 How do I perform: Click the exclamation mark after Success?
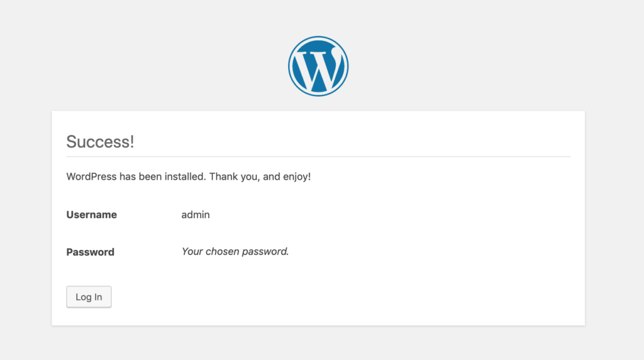(x=132, y=141)
